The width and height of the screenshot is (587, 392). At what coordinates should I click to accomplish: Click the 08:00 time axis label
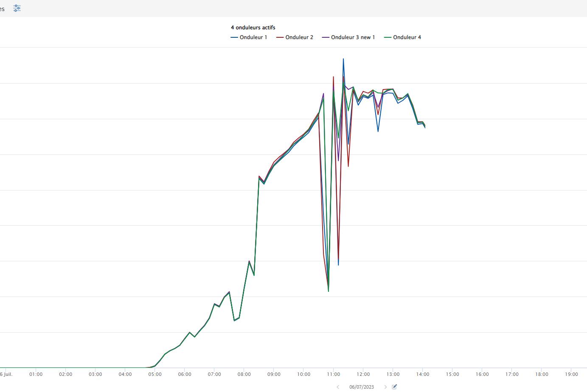tap(244, 374)
